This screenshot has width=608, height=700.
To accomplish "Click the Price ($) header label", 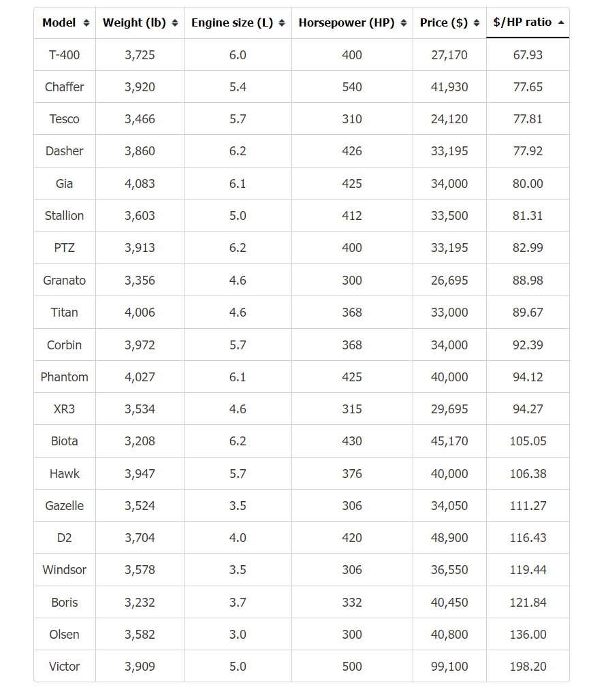I will pos(444,22).
